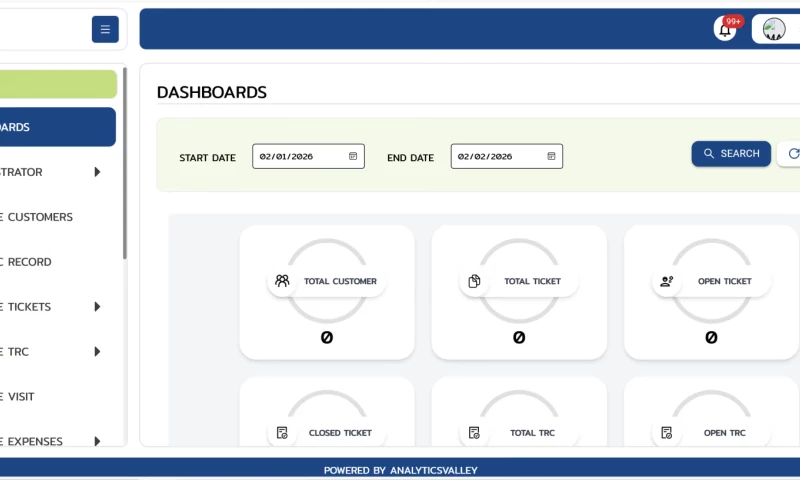The width and height of the screenshot is (800, 480).
Task: Open the user profile avatar
Action: (x=774, y=29)
